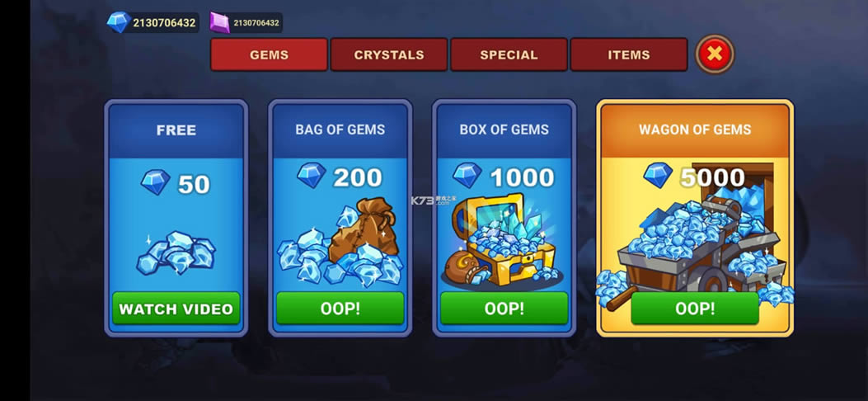Switch to the Gems tab
Screen dimensions: 868x401
point(269,54)
